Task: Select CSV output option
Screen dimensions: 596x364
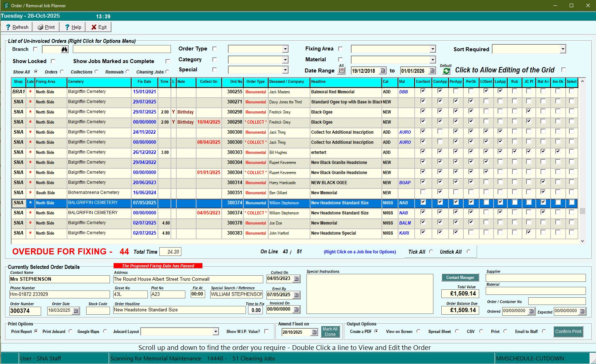Action: [481, 331]
